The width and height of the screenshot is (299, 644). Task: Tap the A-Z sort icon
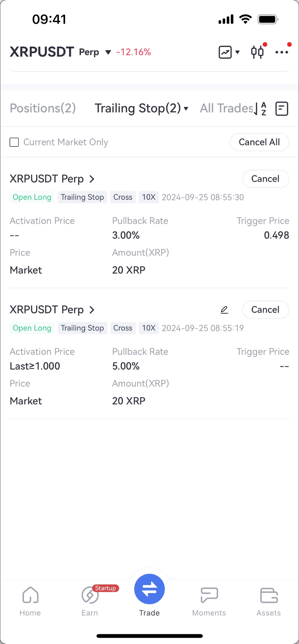click(x=264, y=109)
